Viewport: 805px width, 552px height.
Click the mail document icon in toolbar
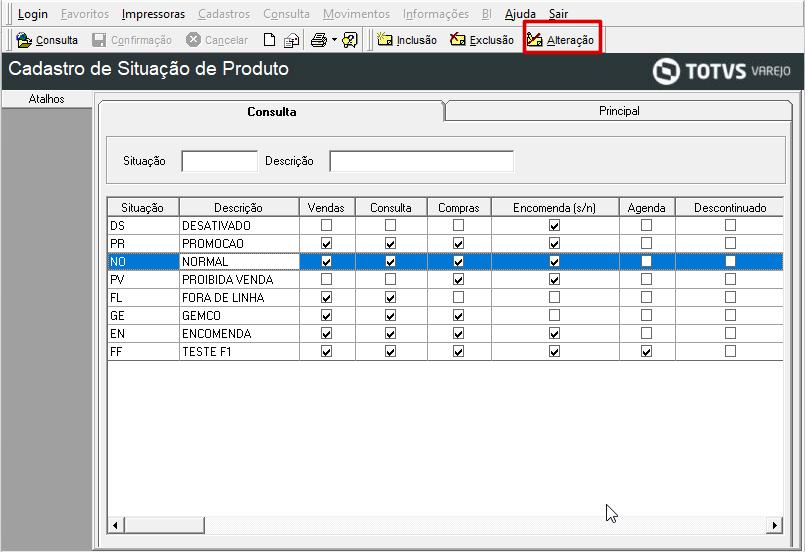292,40
